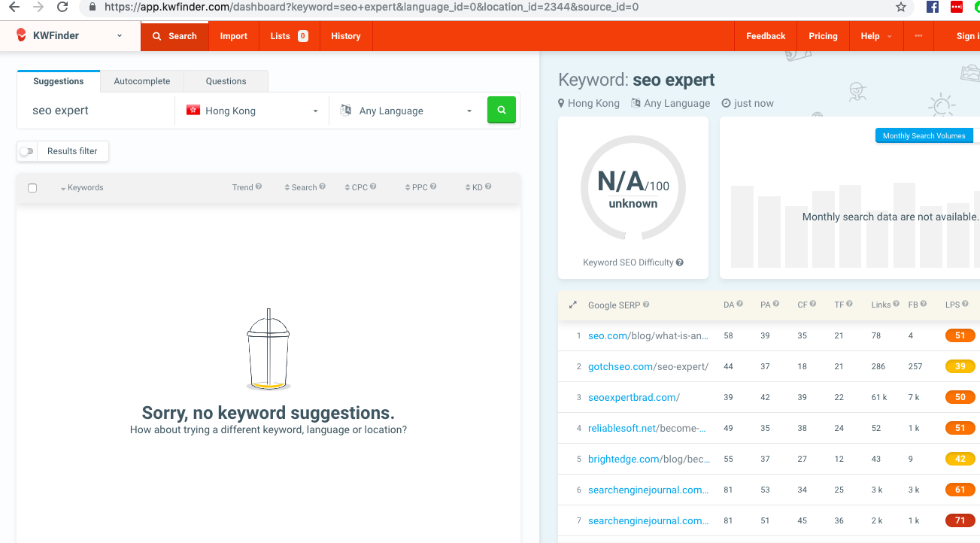Image resolution: width=980 pixels, height=543 pixels.
Task: Click the FB column help icon
Action: pyautogui.click(x=924, y=304)
